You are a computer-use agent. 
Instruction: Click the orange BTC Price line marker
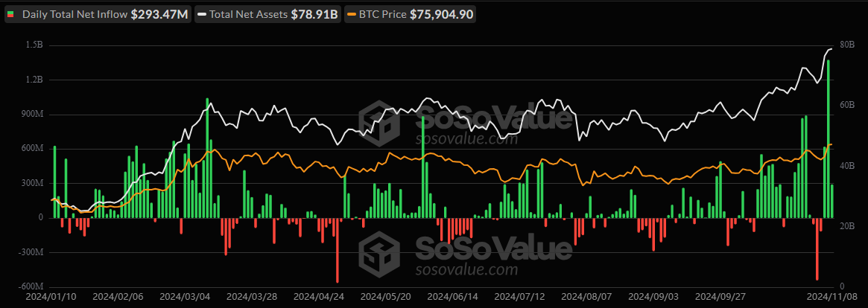point(350,15)
